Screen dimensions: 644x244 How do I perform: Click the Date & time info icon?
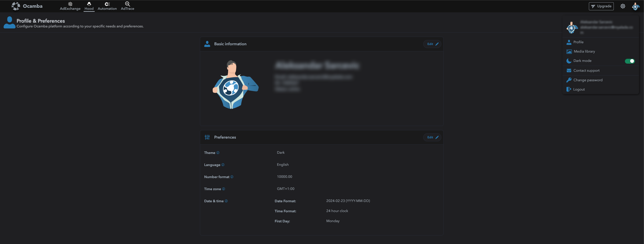[226, 201]
